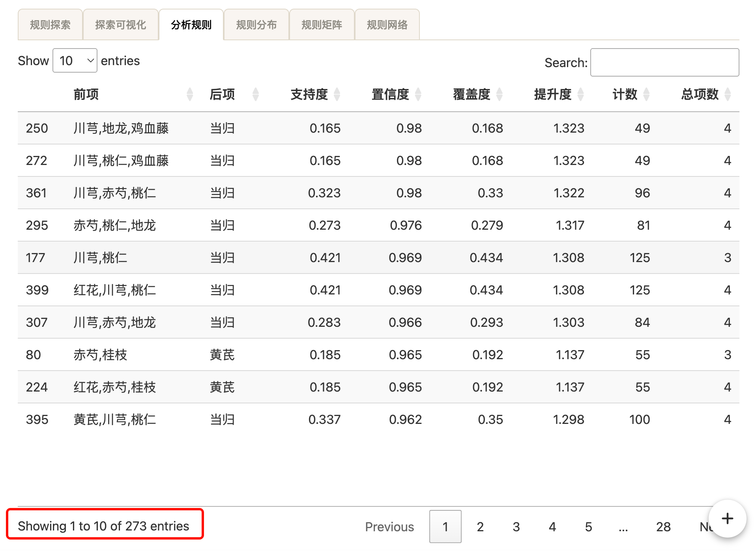756x551 pixels.
Task: Sort by 总项数 column arrows
Action: 728,94
